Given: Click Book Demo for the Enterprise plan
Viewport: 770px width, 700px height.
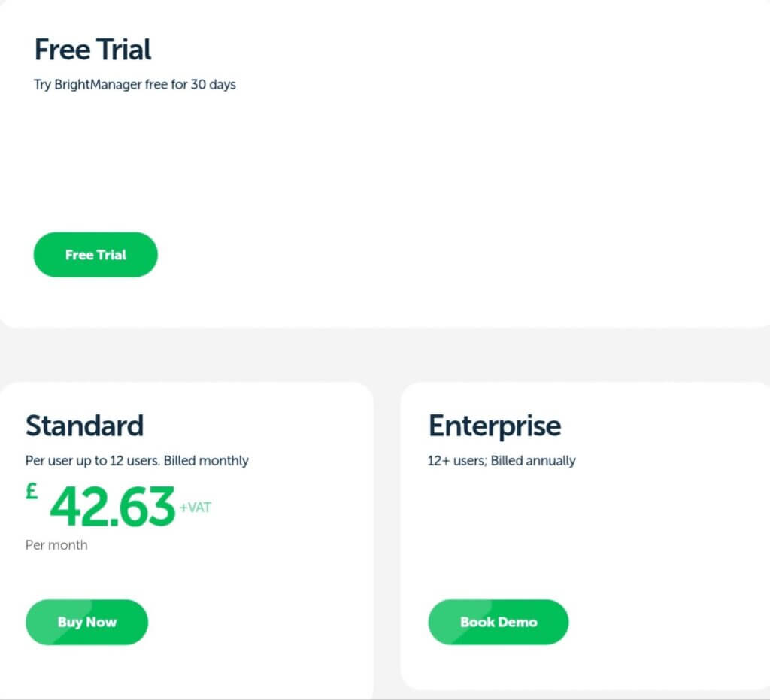Looking at the screenshot, I should [498, 622].
